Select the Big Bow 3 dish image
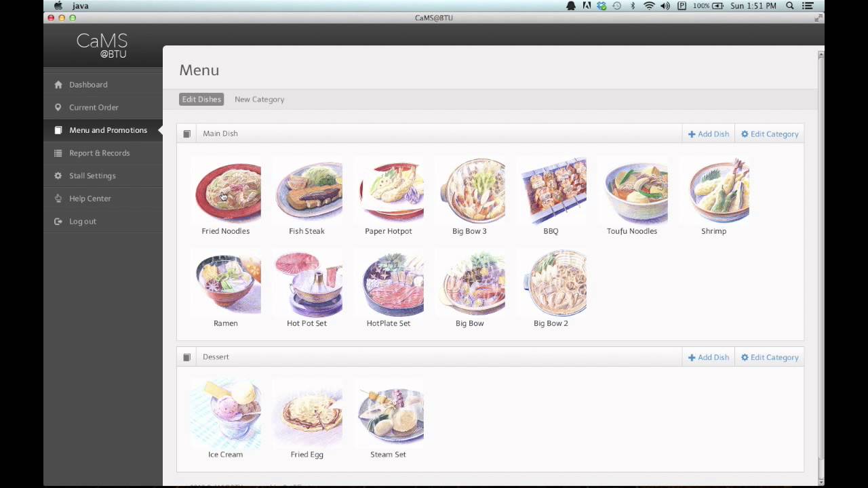This screenshot has height=488, width=868. click(x=470, y=191)
